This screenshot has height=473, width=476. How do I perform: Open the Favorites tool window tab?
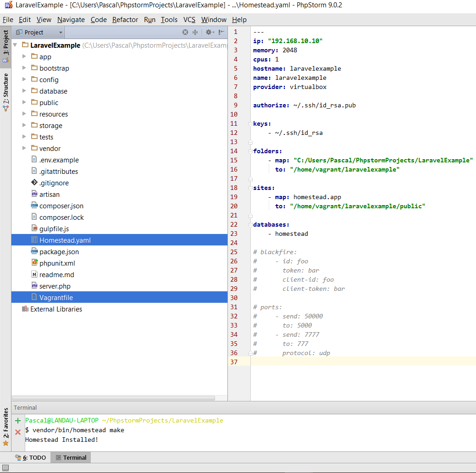6,427
